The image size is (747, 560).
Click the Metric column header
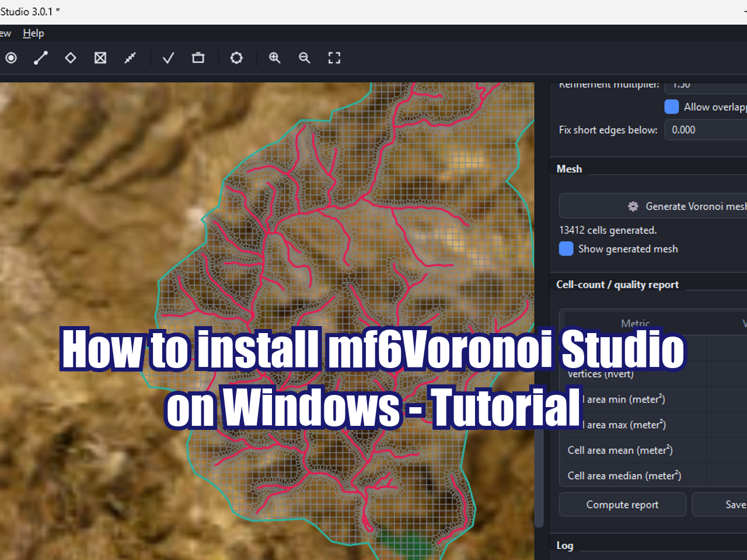point(636,323)
